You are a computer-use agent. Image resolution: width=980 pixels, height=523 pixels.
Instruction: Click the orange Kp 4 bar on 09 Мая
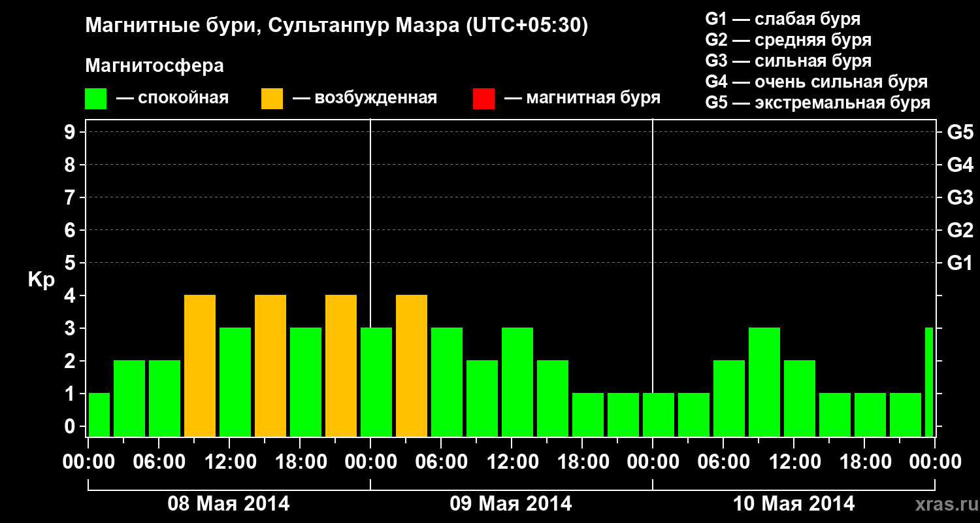[x=412, y=366]
